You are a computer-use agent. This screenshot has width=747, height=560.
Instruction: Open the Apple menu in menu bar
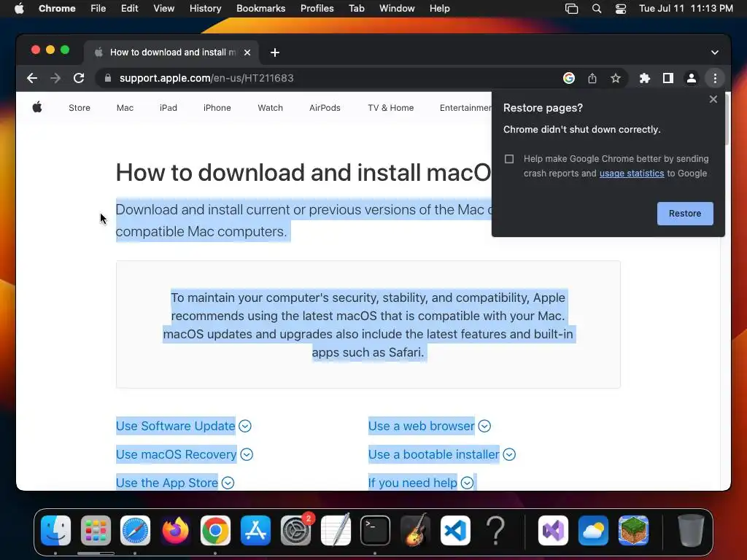[19, 8]
